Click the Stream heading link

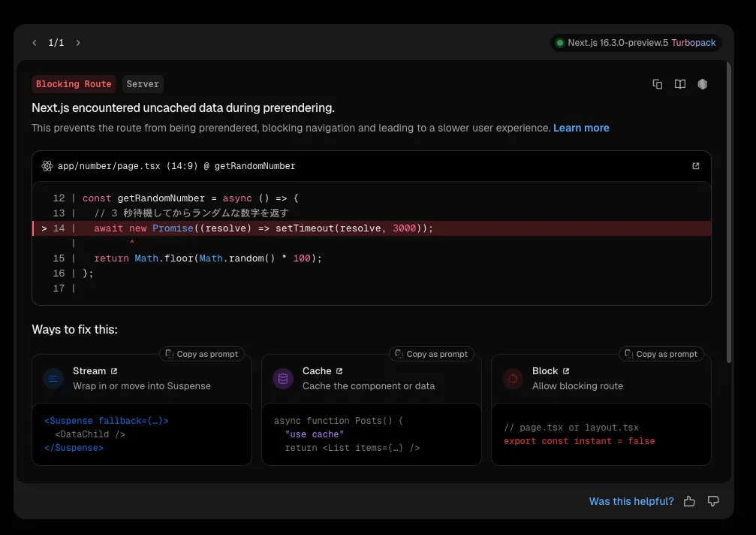pos(89,371)
